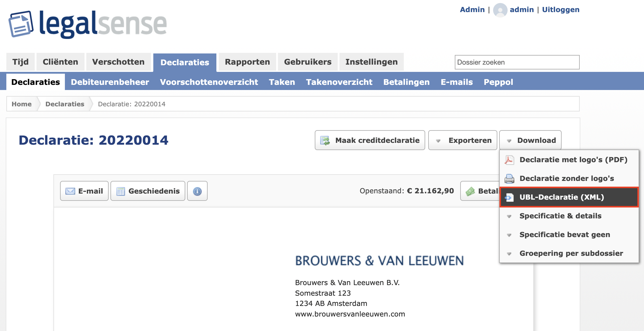
Task: Go to Home in breadcrumb
Action: (21, 104)
